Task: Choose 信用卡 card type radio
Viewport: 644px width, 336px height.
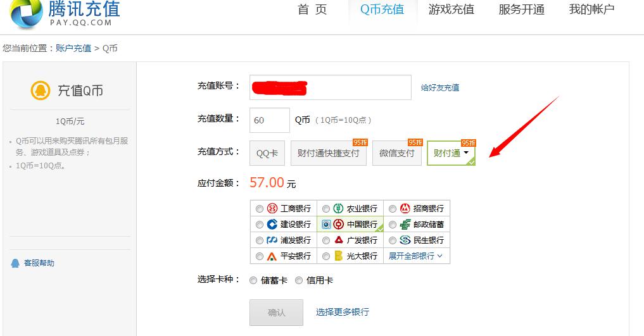Action: [299, 280]
